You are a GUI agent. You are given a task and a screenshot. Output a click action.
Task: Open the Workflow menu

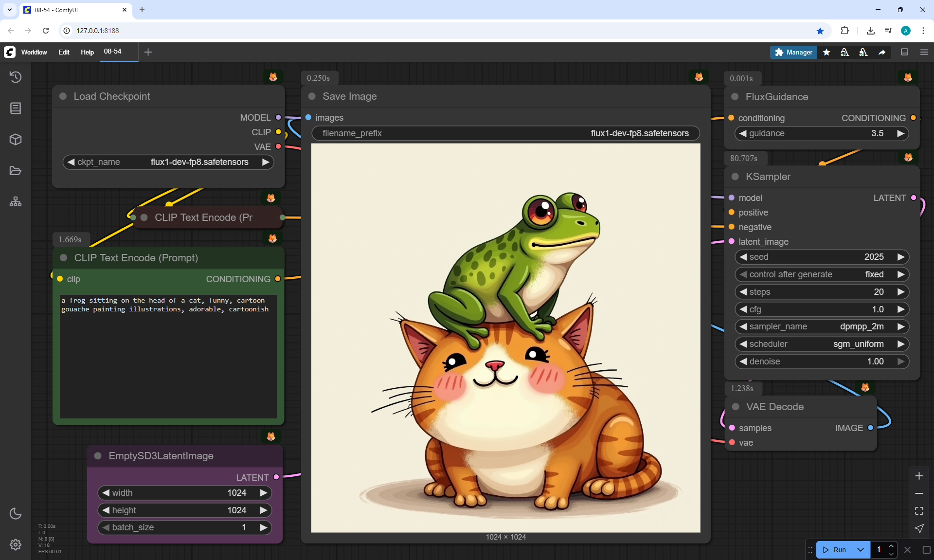[x=34, y=52]
